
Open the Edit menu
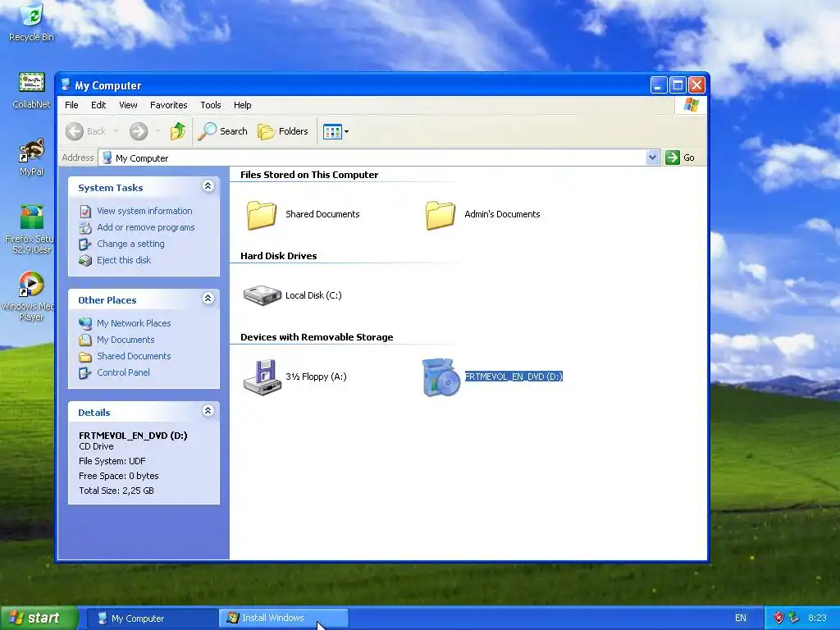coord(98,105)
